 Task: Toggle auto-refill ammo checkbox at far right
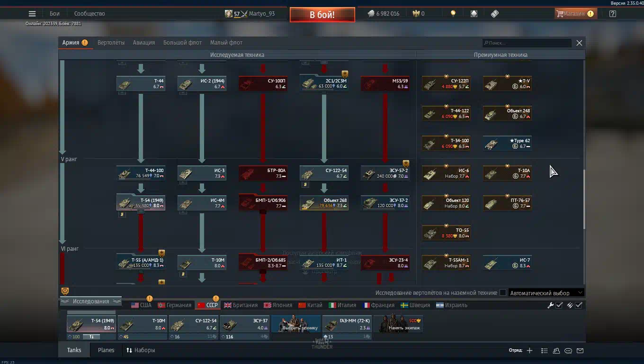tap(579, 305)
